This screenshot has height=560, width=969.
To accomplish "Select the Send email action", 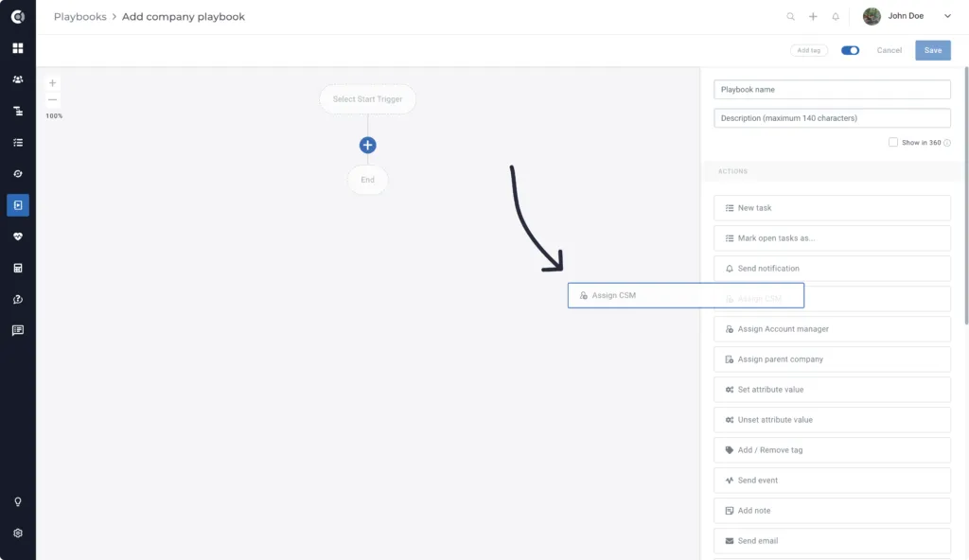I will [x=832, y=541].
